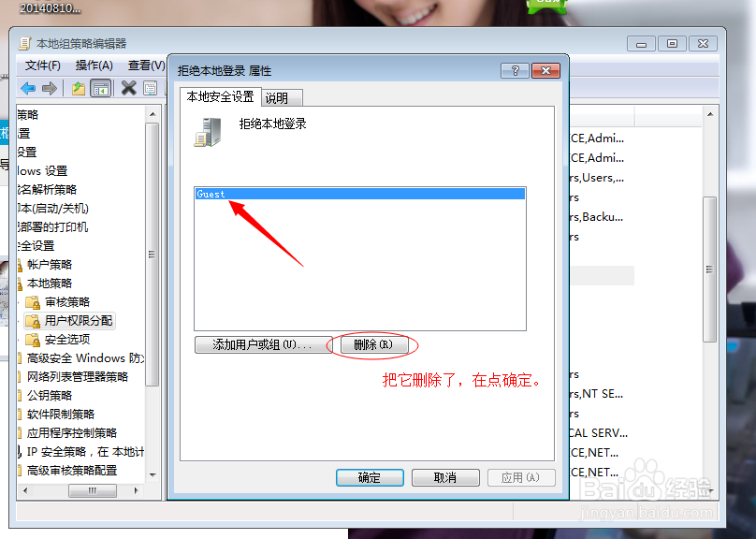Click the Back navigation arrow in the toolbar
Viewport: 756px width, 539px height.
27,88
